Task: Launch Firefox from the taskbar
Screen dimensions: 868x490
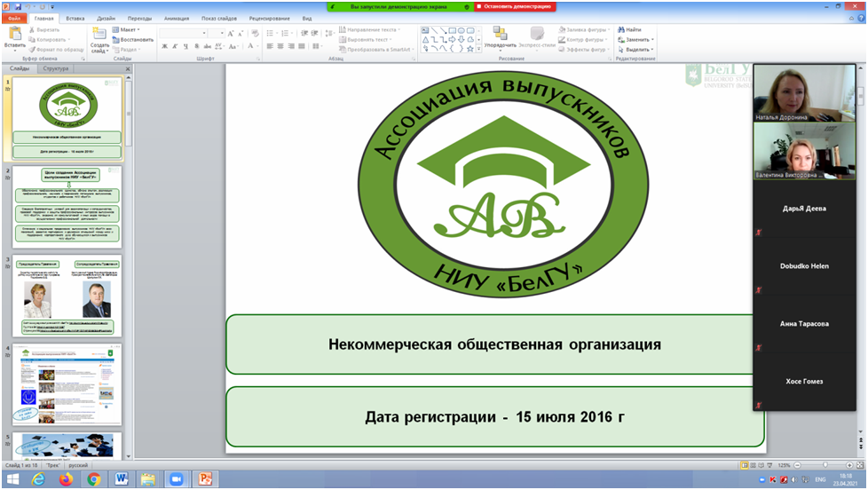Action: (x=66, y=479)
